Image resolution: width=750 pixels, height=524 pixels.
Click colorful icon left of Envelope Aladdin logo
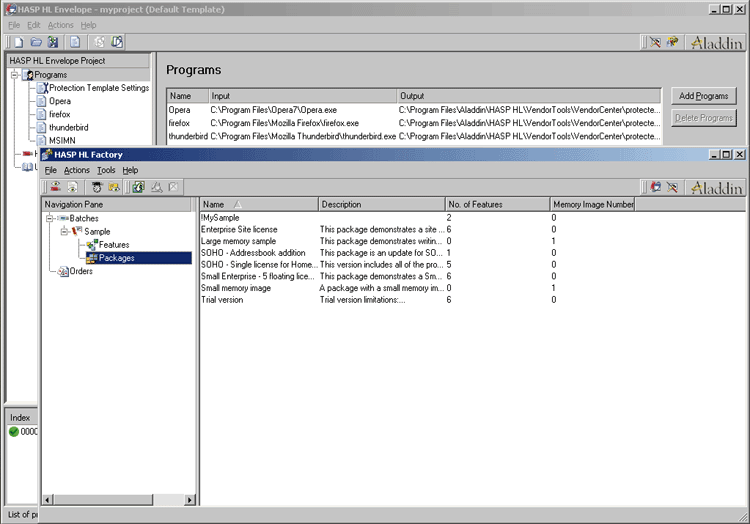click(673, 43)
